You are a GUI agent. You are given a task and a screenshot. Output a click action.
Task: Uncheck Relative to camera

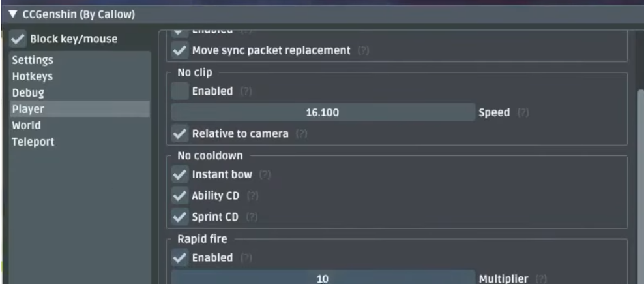click(x=179, y=134)
